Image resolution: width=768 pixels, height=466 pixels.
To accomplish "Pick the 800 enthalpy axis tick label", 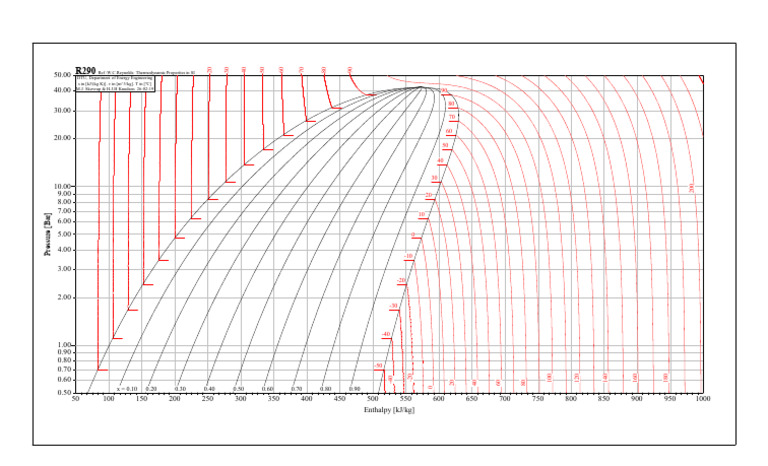I will [571, 399].
